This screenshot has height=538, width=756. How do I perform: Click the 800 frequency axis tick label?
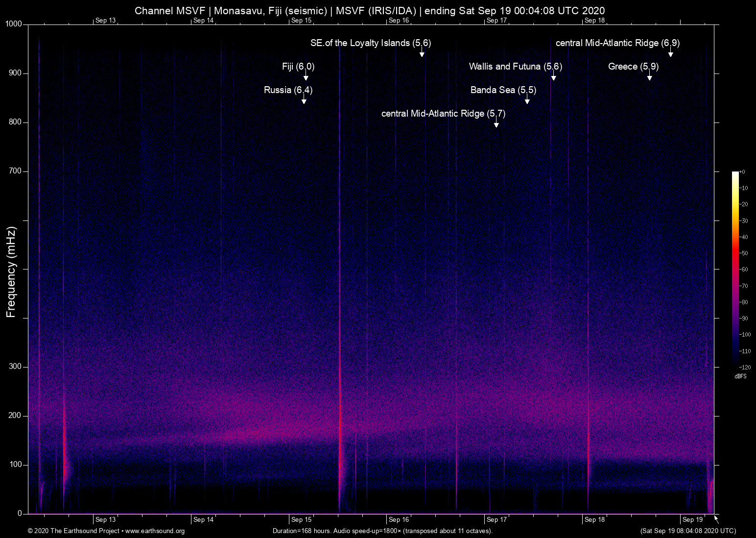pyautogui.click(x=16, y=122)
